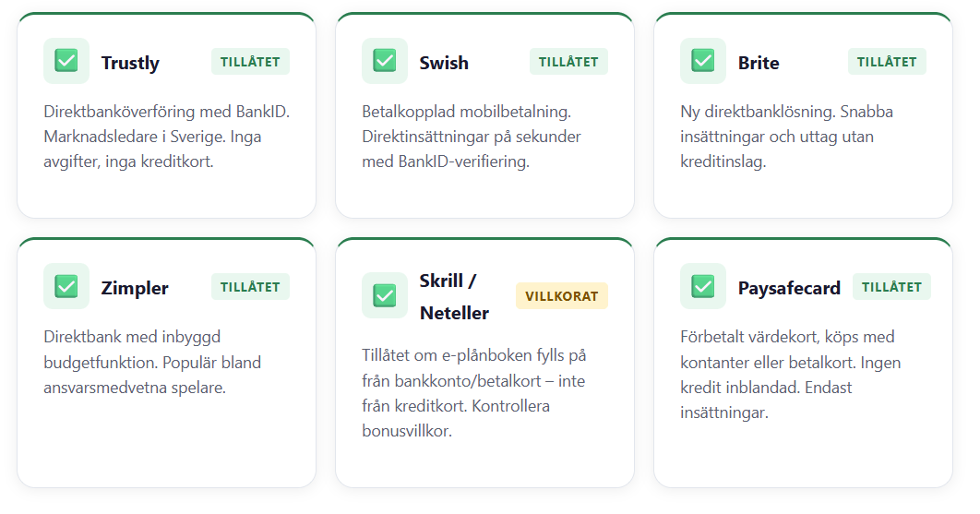The image size is (980, 514).
Task: Click the green checkmark icon beside Brite
Action: pos(703,61)
